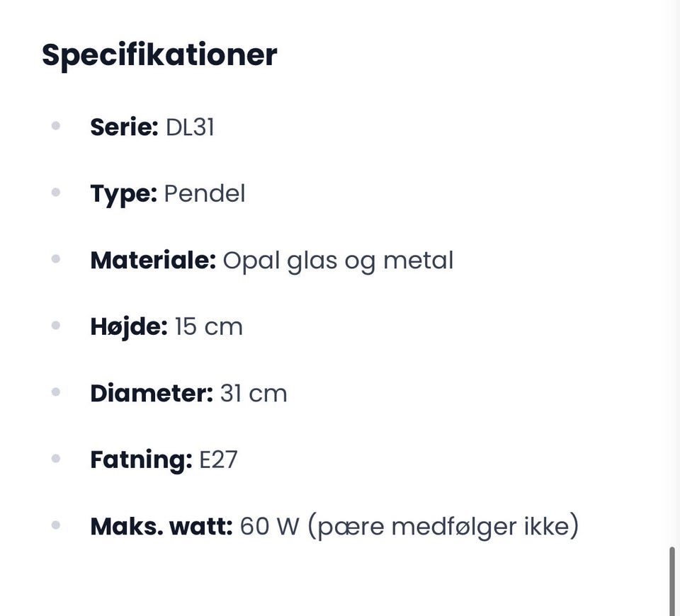Click the bold Materiale label
Image resolution: width=680 pixels, height=616 pixels.
coord(153,261)
